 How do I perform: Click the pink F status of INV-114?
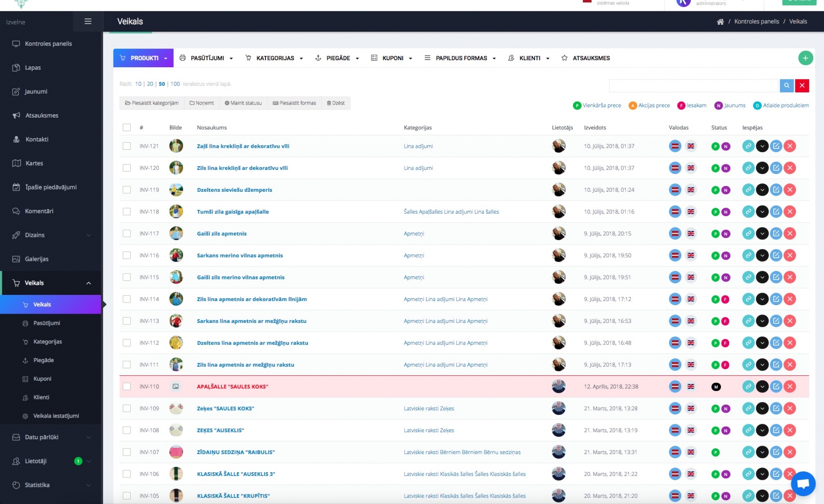(726, 300)
